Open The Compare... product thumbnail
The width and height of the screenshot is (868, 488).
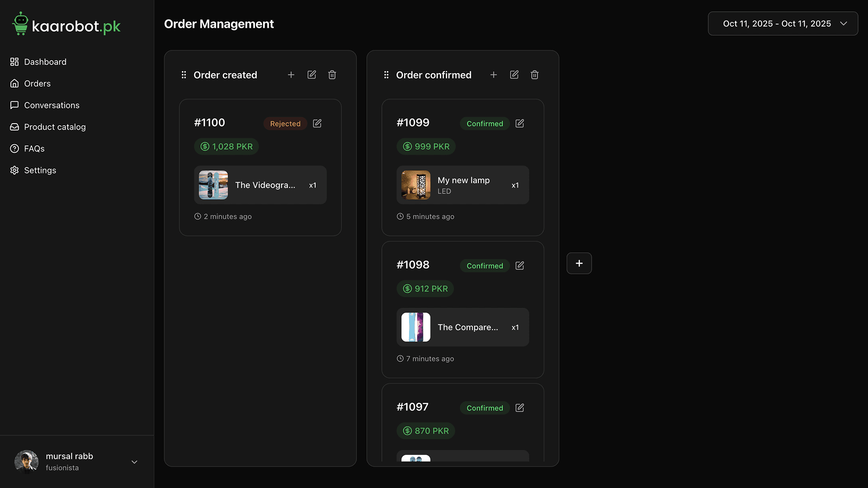pyautogui.click(x=416, y=327)
